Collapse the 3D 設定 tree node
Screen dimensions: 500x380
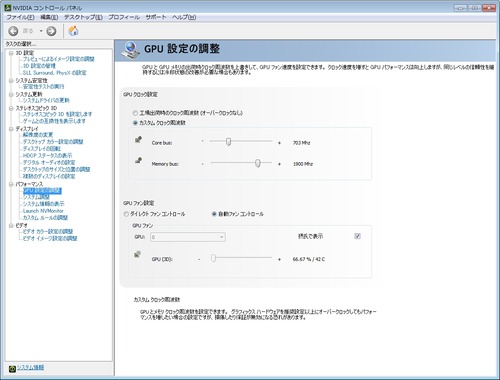[11, 53]
